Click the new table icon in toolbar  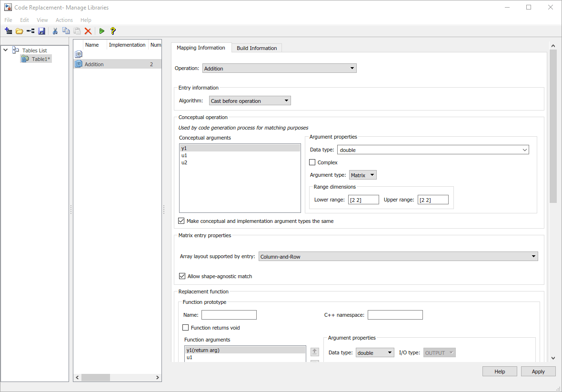point(8,31)
